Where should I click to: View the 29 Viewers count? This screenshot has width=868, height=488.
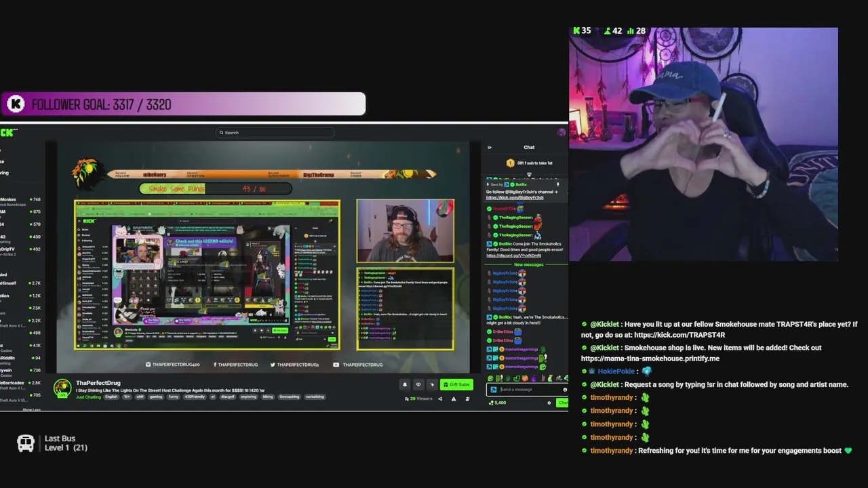[x=418, y=399]
